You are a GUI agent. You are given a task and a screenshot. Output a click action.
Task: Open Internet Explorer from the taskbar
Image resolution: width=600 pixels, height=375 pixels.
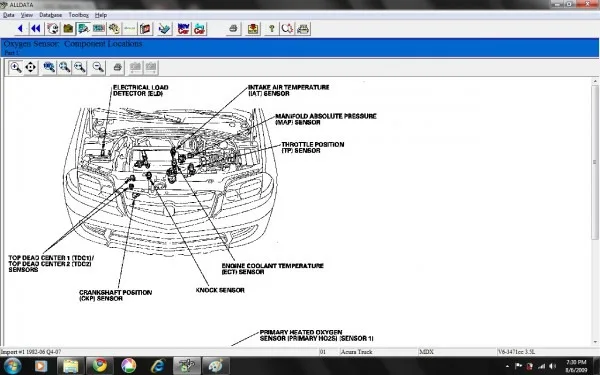pos(158,366)
